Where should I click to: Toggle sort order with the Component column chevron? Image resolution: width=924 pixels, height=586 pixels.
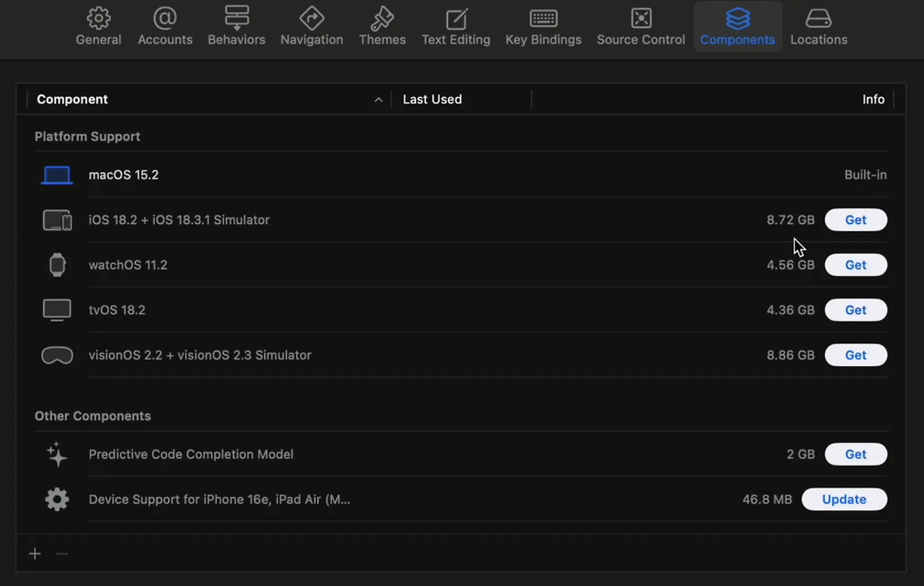click(378, 100)
